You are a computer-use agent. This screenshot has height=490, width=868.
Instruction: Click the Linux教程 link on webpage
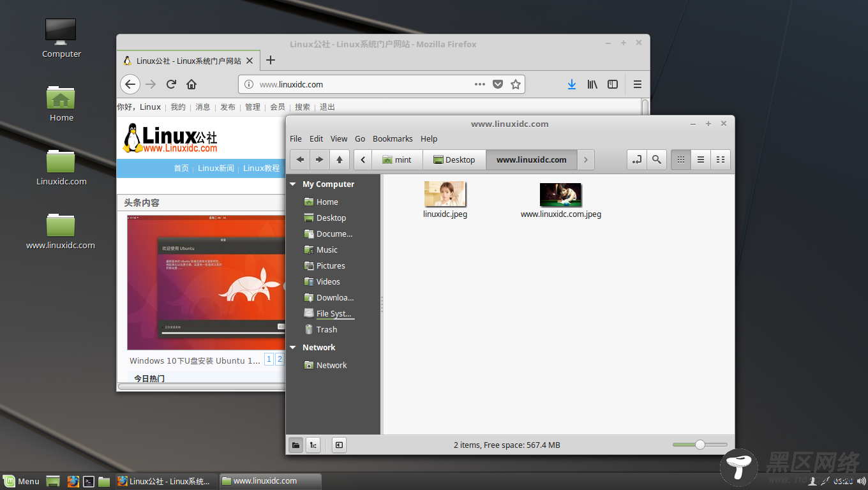261,168
